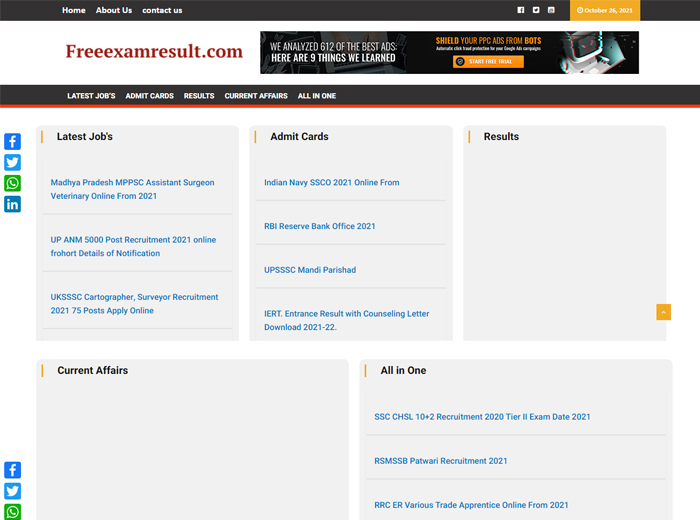Share via upper sidebar Facebook button

tap(12, 141)
